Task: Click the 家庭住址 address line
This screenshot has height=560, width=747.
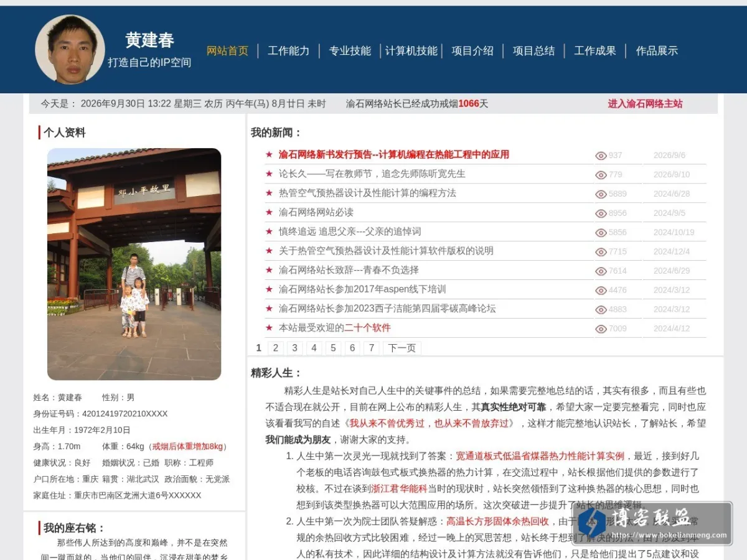Action: (117, 496)
